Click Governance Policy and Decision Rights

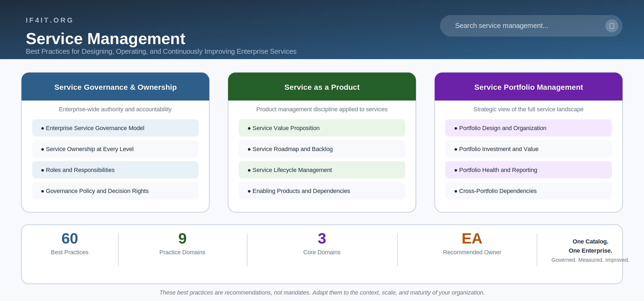click(115, 191)
